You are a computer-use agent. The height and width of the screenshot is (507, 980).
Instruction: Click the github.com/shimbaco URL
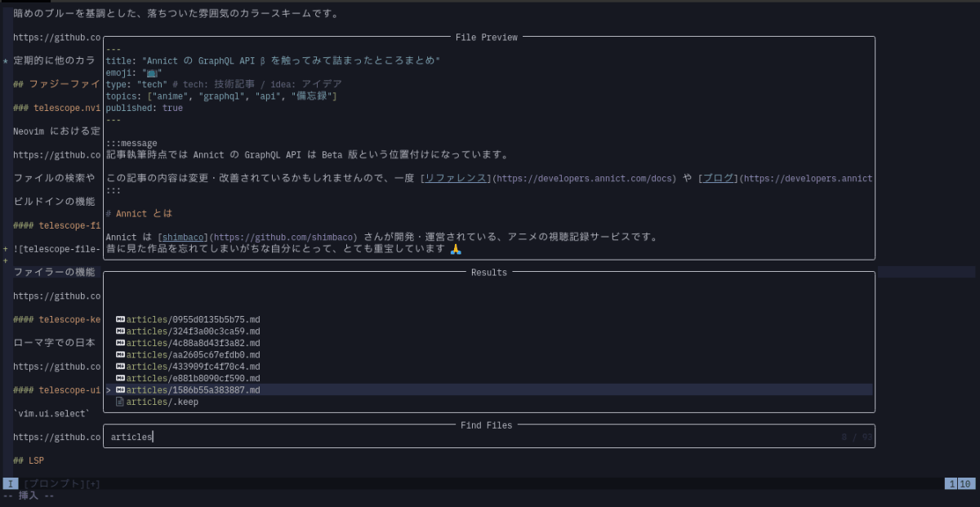[283, 238]
